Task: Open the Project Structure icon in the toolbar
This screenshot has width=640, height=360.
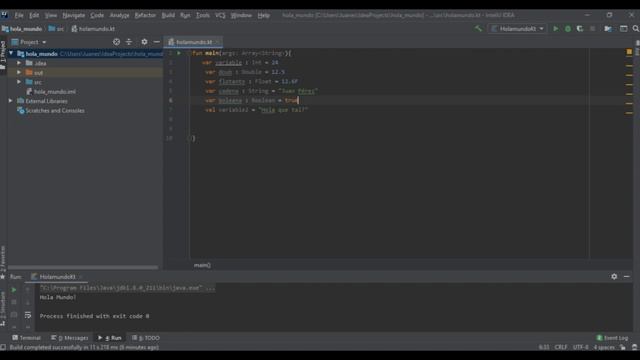Action: coord(608,29)
